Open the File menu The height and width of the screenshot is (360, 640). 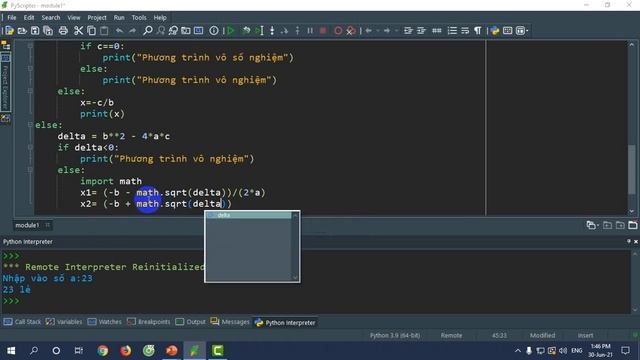tap(12, 18)
